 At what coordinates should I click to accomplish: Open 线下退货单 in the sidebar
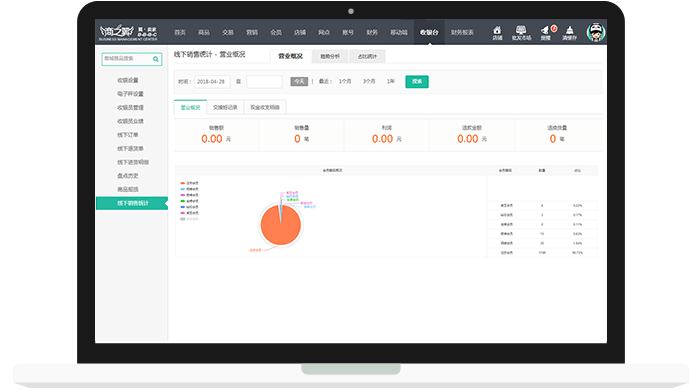(x=130, y=148)
